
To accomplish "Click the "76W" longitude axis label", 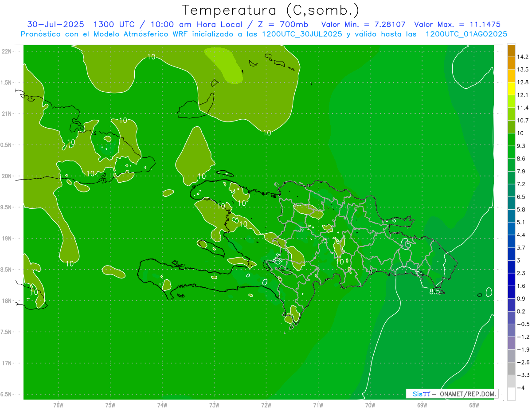I will [58, 405].
